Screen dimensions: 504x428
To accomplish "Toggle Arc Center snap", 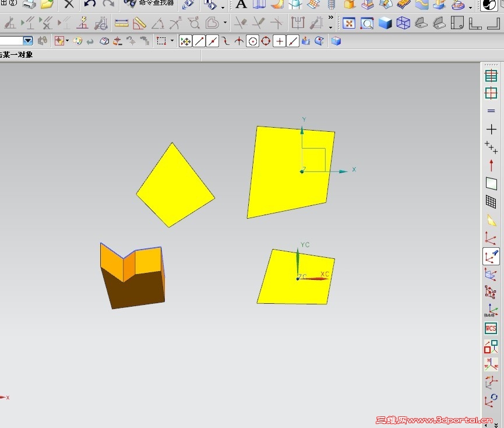I will 253,41.
